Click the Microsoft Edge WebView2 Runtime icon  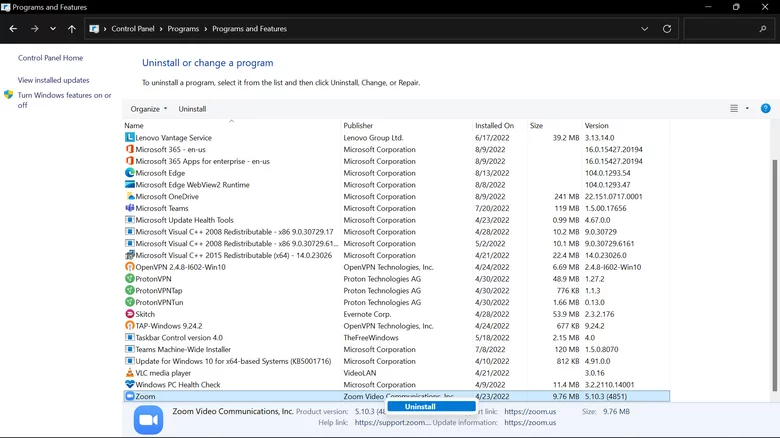point(129,185)
